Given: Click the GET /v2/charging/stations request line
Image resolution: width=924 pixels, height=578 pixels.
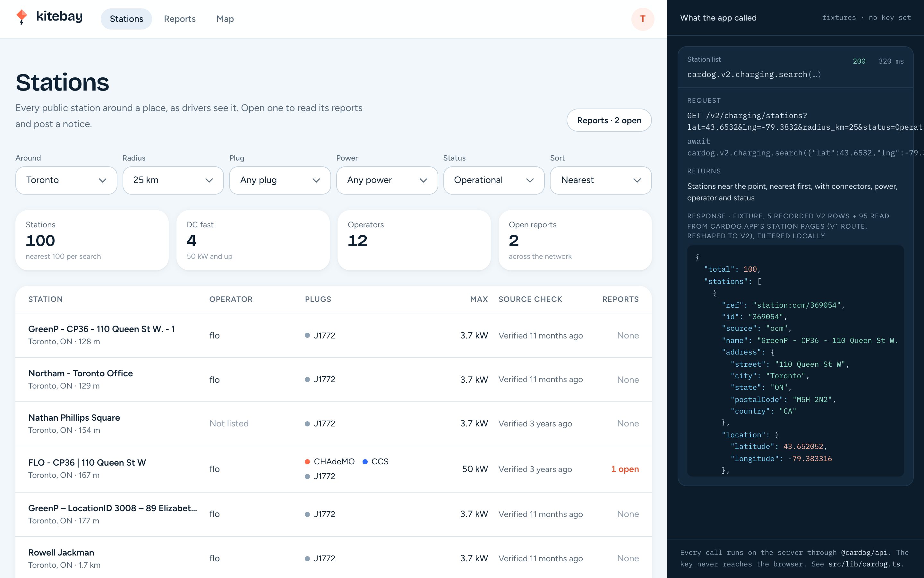Looking at the screenshot, I should (x=805, y=121).
